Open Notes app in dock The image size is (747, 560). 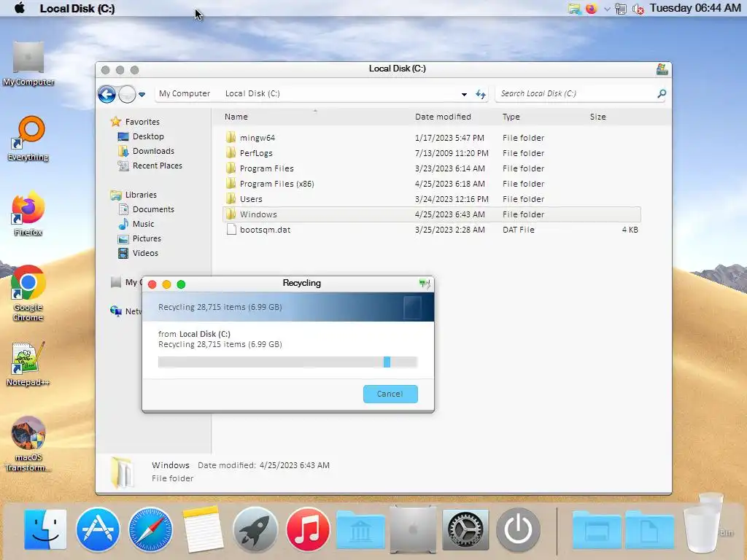tap(203, 529)
